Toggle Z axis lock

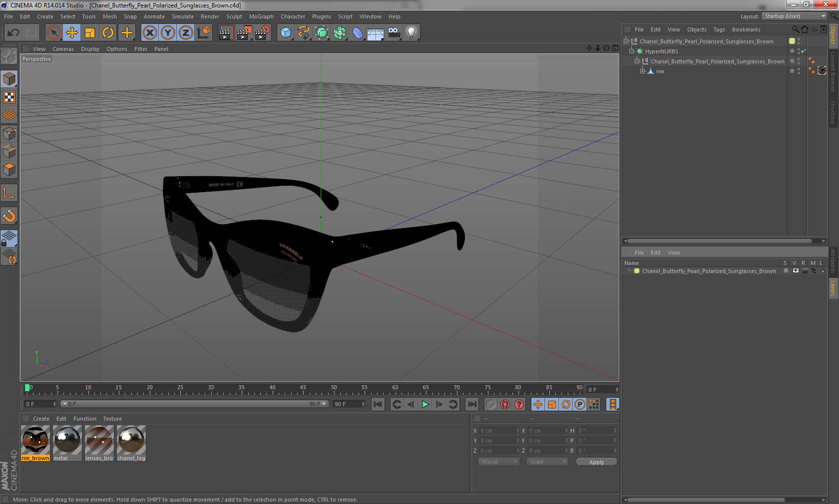click(x=186, y=33)
